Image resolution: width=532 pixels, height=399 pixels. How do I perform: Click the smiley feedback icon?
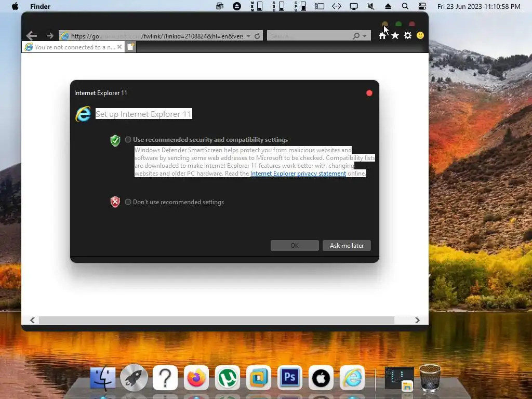(x=420, y=35)
